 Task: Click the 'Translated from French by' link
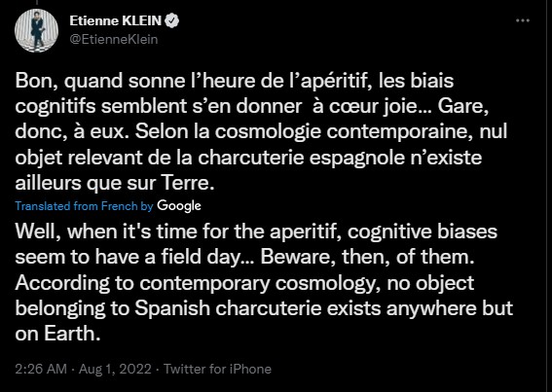[84, 206]
